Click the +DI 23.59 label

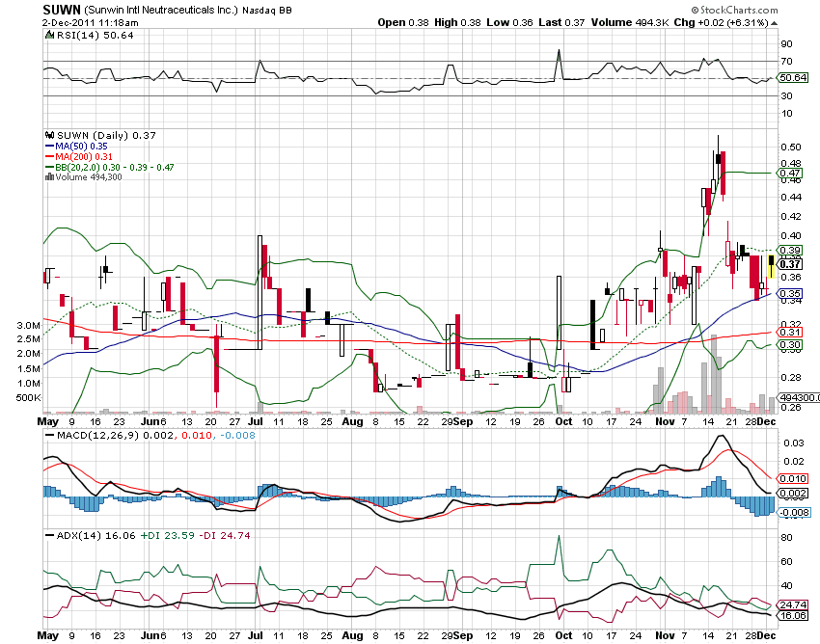[167, 535]
